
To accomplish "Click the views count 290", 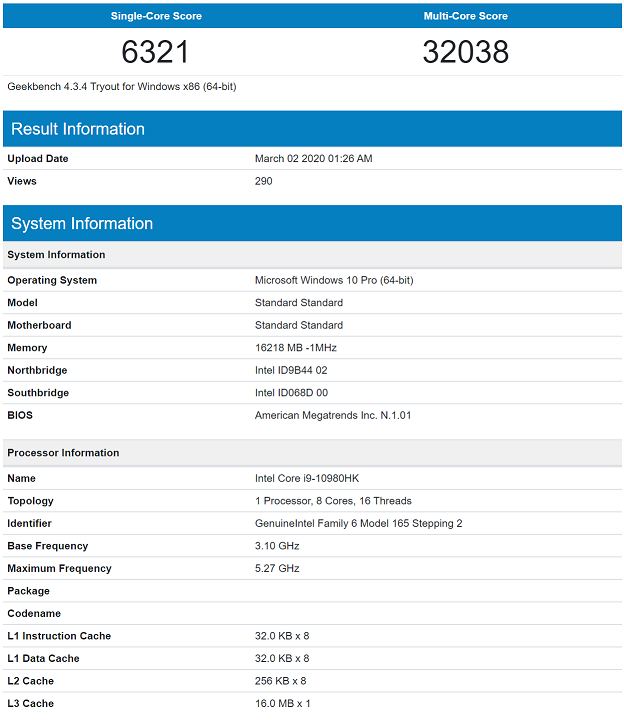I will coord(263,181).
